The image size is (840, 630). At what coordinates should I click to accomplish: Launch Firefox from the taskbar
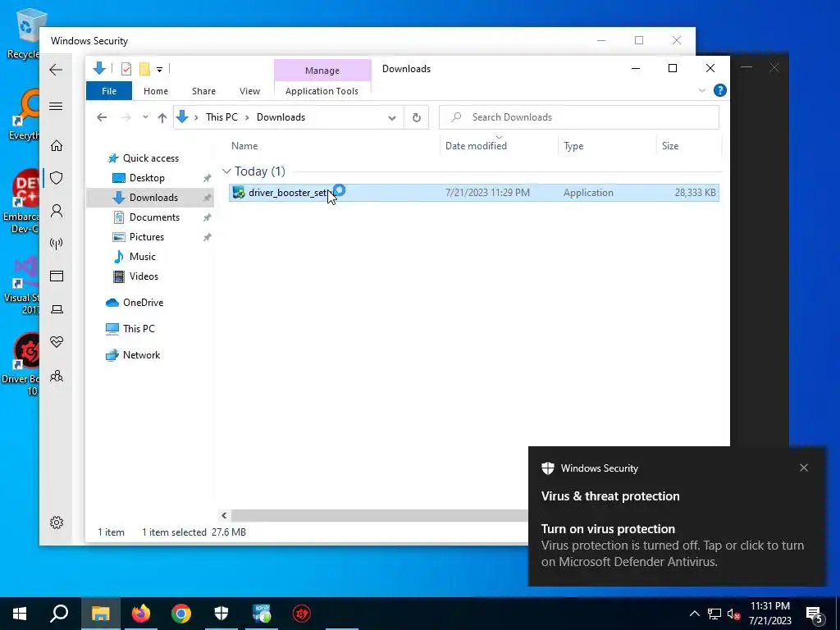point(141,614)
